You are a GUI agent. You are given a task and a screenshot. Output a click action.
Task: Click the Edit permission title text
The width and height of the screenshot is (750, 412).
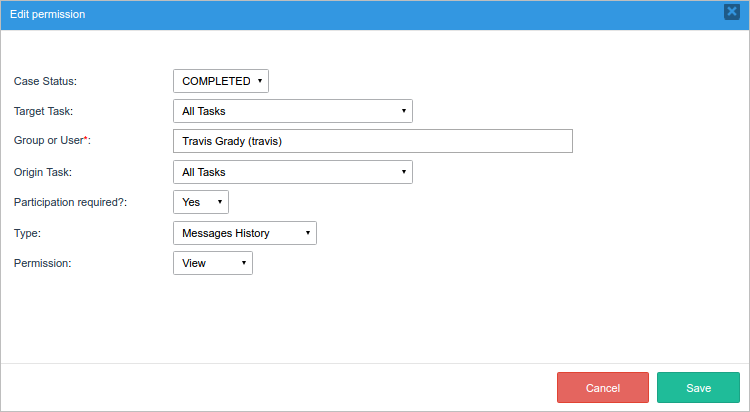coord(47,15)
